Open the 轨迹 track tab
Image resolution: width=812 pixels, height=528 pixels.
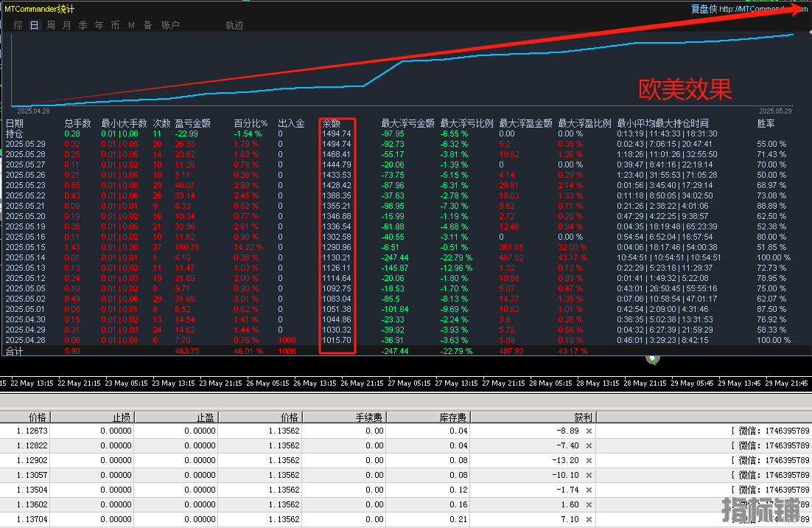pos(234,25)
